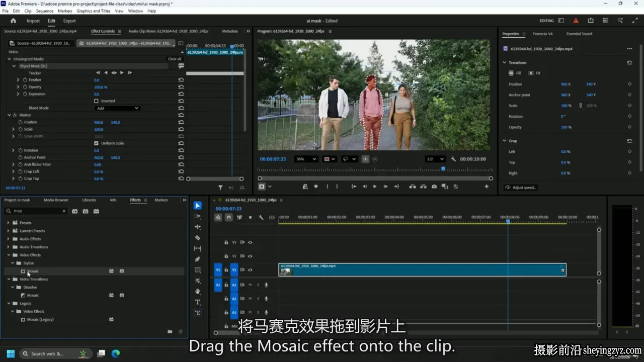
Task: Uncheck the Uniform Scale checkbox
Action: (97, 143)
